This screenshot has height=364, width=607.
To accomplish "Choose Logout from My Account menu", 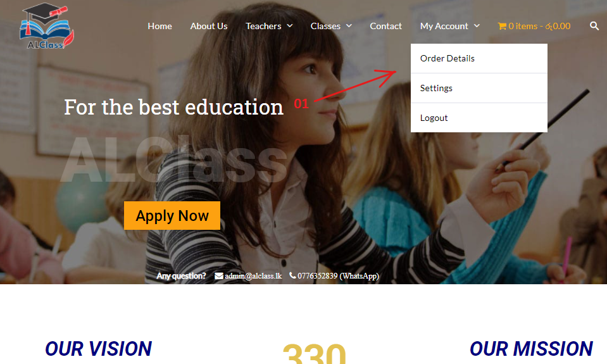I will click(479, 118).
